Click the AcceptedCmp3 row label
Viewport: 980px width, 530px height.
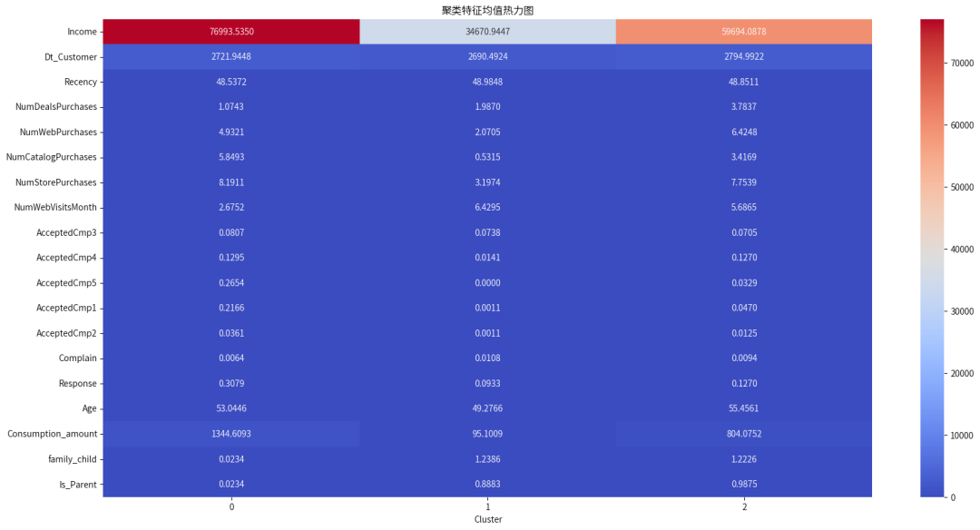coord(66,232)
